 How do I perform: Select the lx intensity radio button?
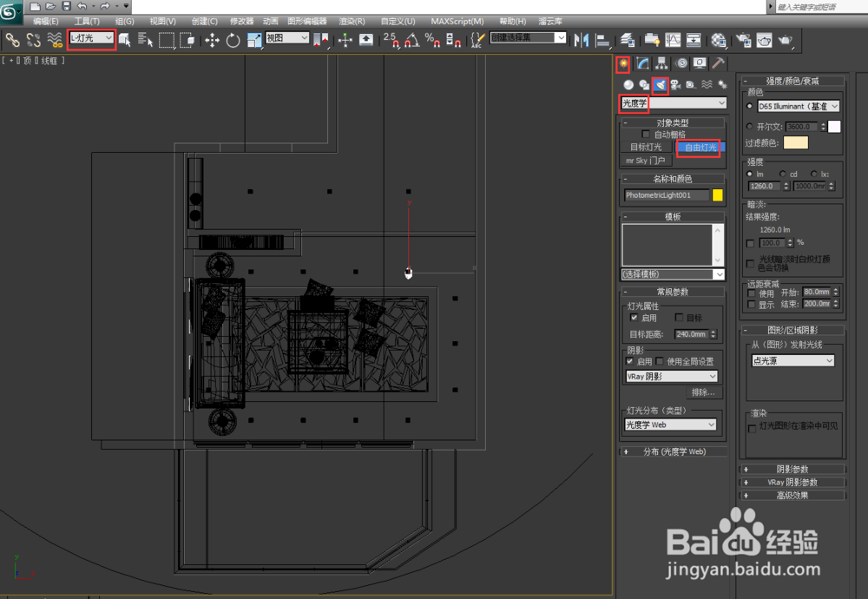click(x=814, y=174)
